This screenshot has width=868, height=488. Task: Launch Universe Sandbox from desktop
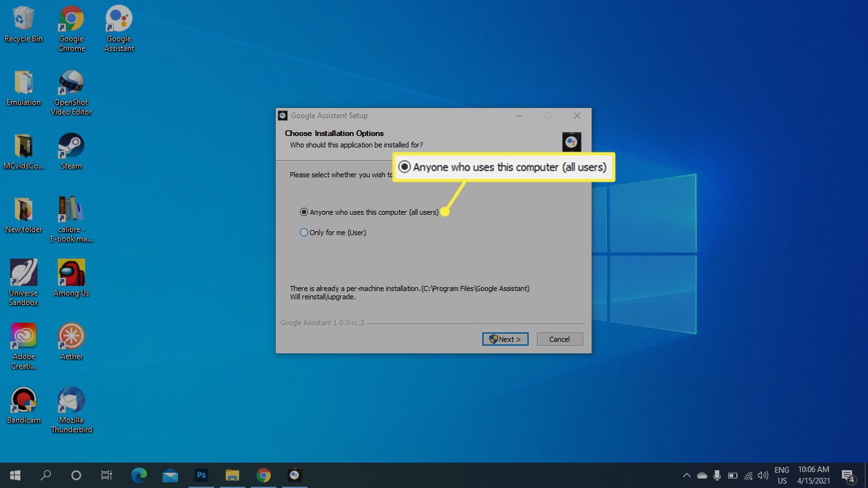click(x=24, y=283)
